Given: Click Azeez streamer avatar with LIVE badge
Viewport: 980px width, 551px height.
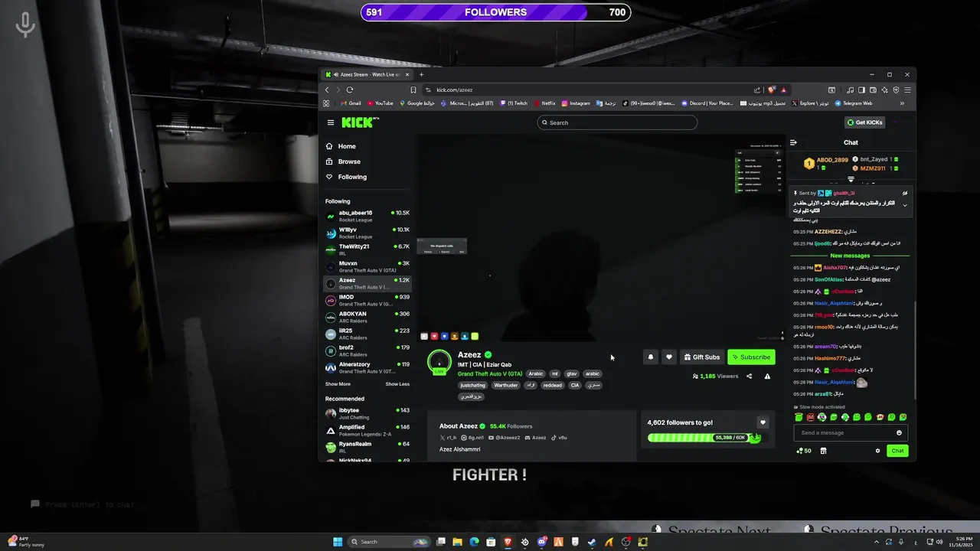Looking at the screenshot, I should pyautogui.click(x=439, y=362).
